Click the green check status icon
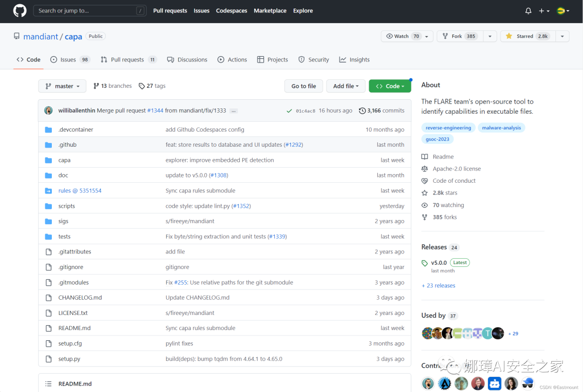This screenshot has width=583, height=392. point(289,111)
